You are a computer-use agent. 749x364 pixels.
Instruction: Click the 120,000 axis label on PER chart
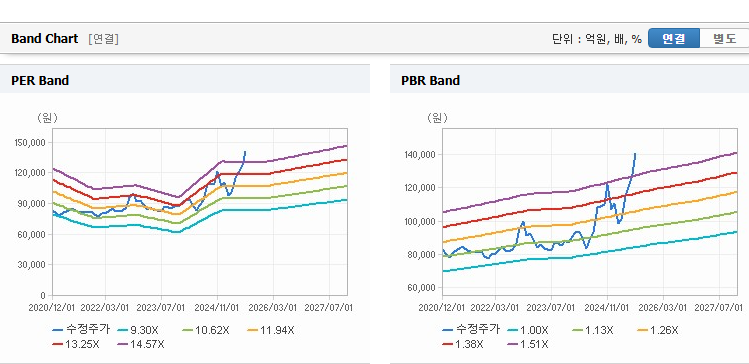tap(30, 173)
